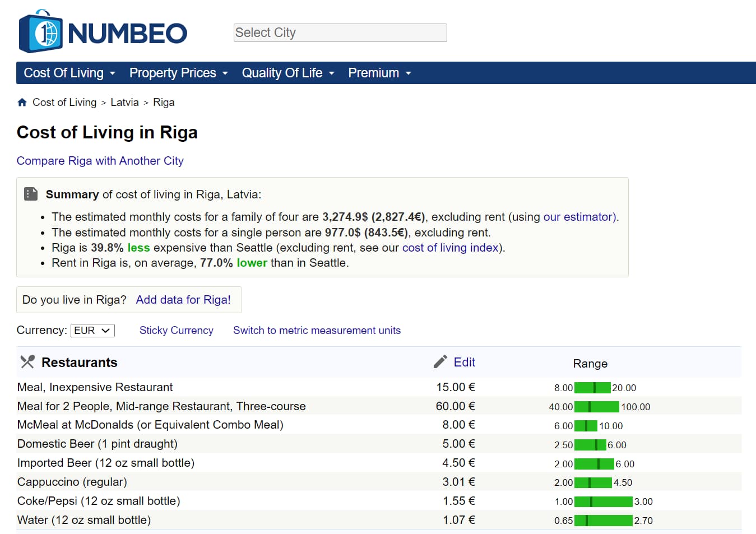Click the Edit link for Restaurants

coord(465,362)
